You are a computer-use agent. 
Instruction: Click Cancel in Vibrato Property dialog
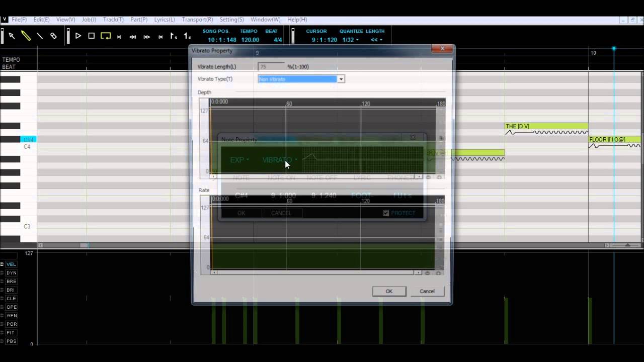(427, 291)
